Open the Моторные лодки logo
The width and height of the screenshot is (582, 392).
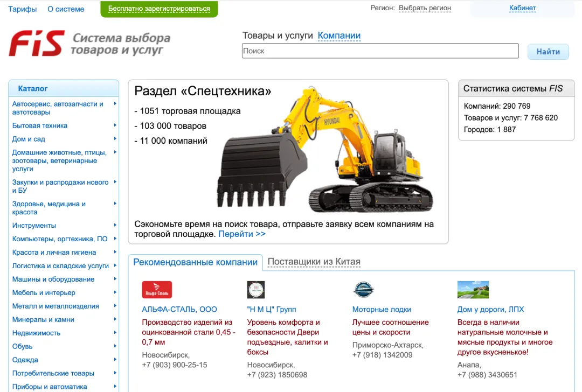(363, 290)
